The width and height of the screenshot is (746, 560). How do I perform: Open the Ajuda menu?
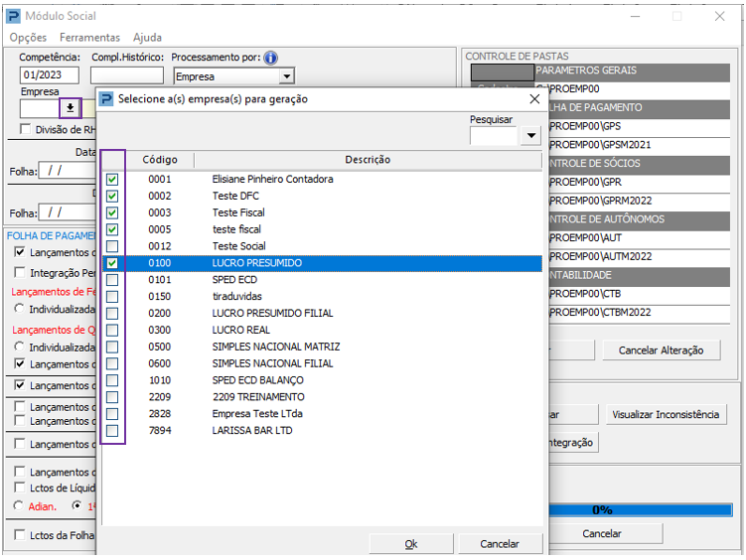tap(147, 37)
